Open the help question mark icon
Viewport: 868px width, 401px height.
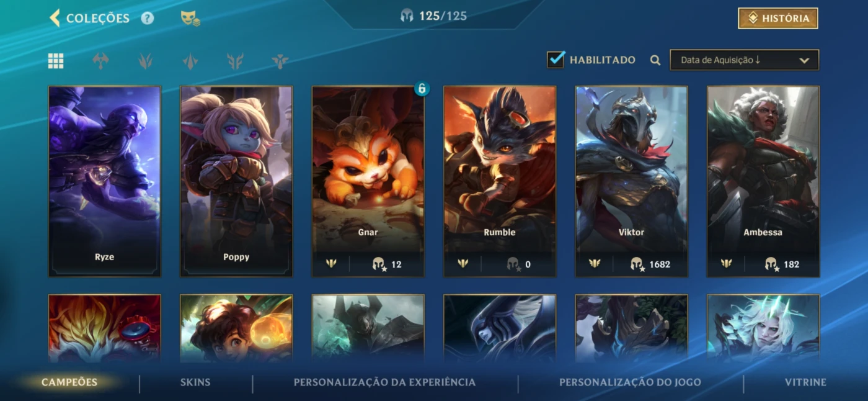tap(147, 18)
